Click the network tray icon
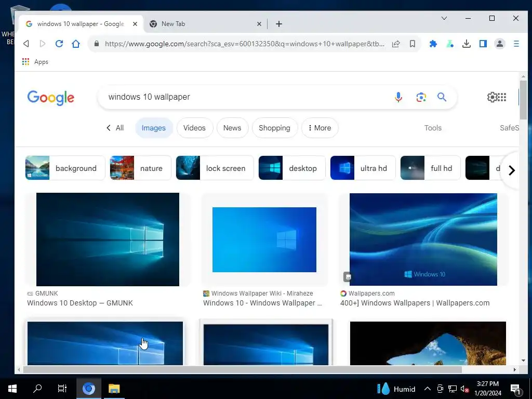This screenshot has width=532, height=399. 453,389
